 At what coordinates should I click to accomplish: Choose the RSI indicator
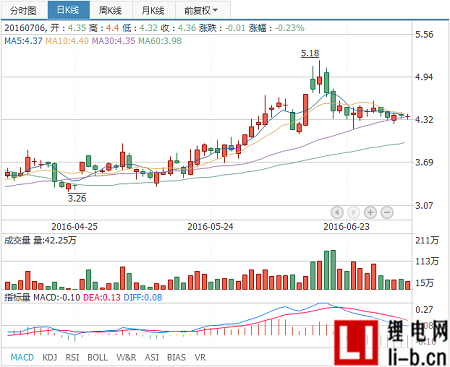tap(72, 357)
